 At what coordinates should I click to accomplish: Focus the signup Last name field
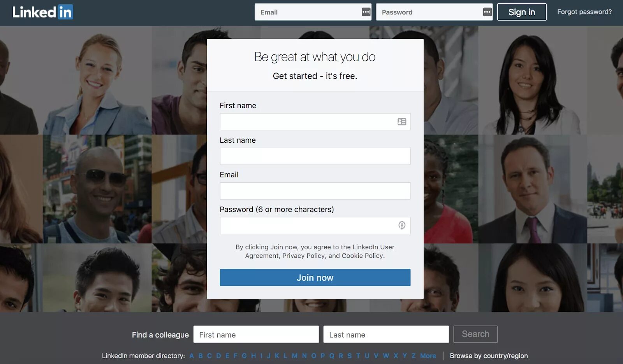pyautogui.click(x=315, y=156)
